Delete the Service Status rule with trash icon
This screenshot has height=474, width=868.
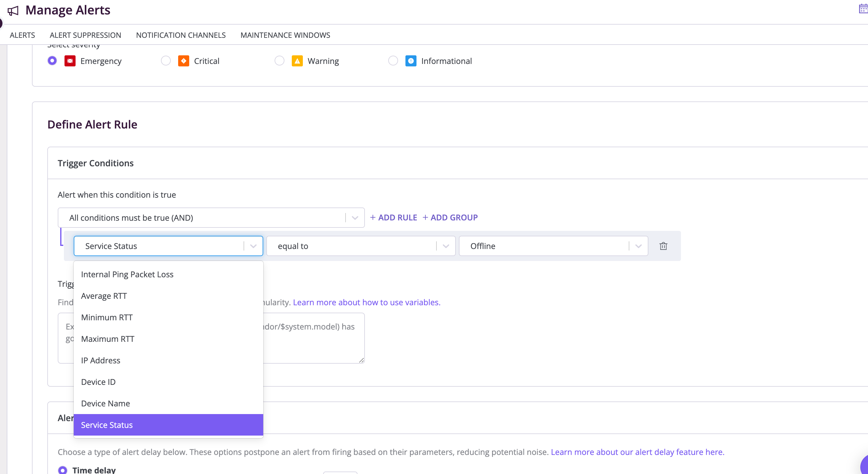pyautogui.click(x=663, y=246)
